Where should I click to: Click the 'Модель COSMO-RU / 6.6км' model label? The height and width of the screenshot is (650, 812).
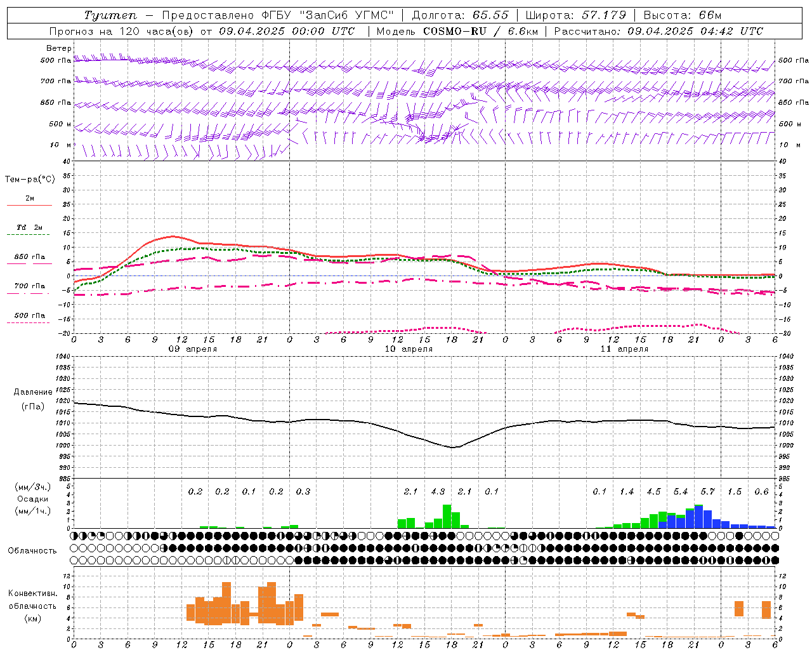tap(457, 31)
